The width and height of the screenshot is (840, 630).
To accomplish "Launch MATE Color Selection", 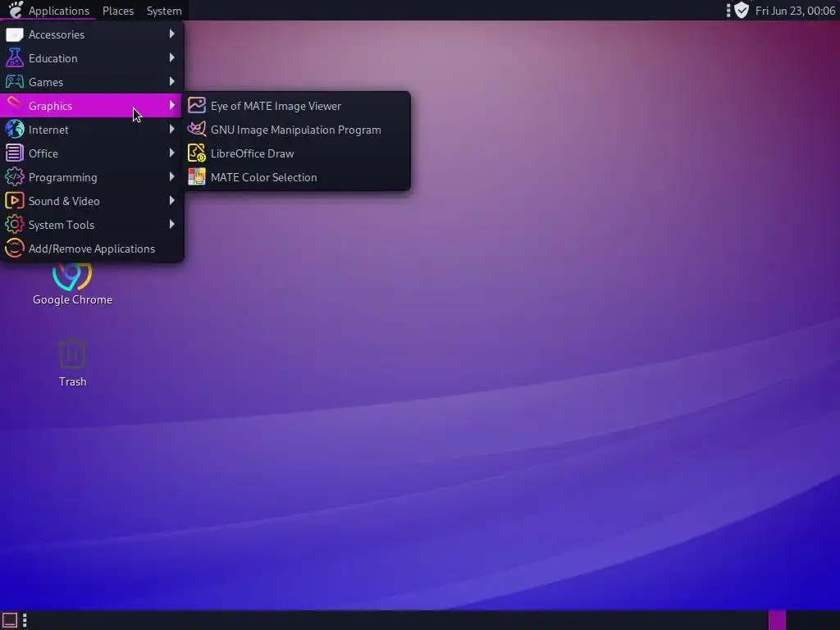I will pos(298,177).
